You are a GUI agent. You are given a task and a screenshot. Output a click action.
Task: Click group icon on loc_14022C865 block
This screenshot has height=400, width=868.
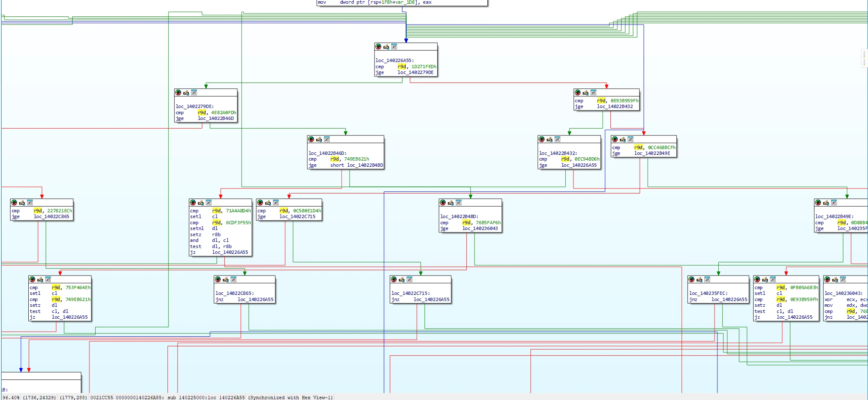(233, 279)
